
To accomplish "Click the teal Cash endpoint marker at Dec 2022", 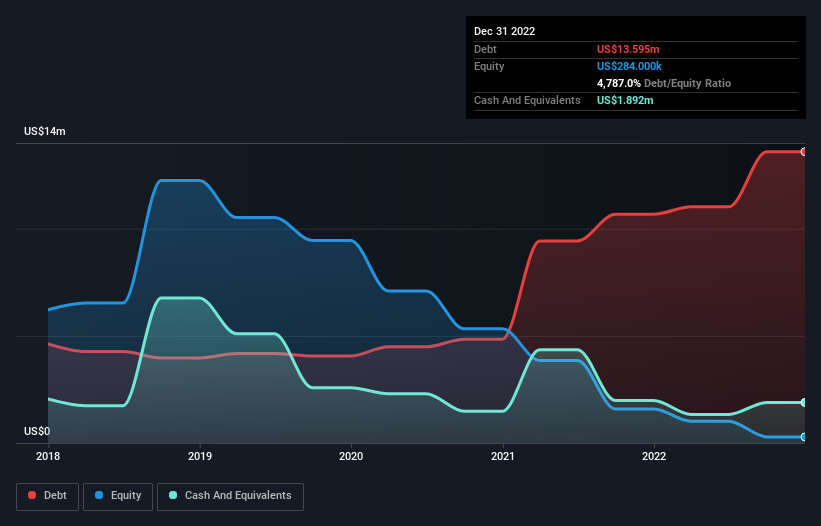I will (804, 402).
